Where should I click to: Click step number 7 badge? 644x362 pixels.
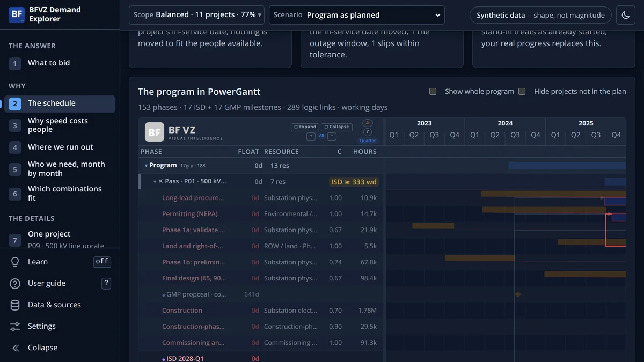point(15,240)
